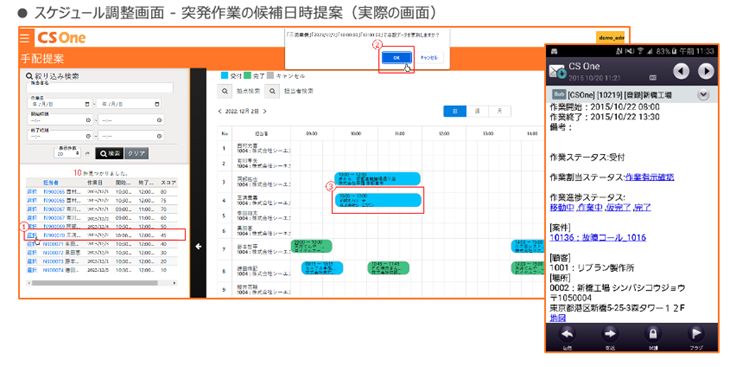Image resolution: width=736 pixels, height=367 pixels.
Task: Open the clock picker of the first 終了時間 field
Action: 88,136
